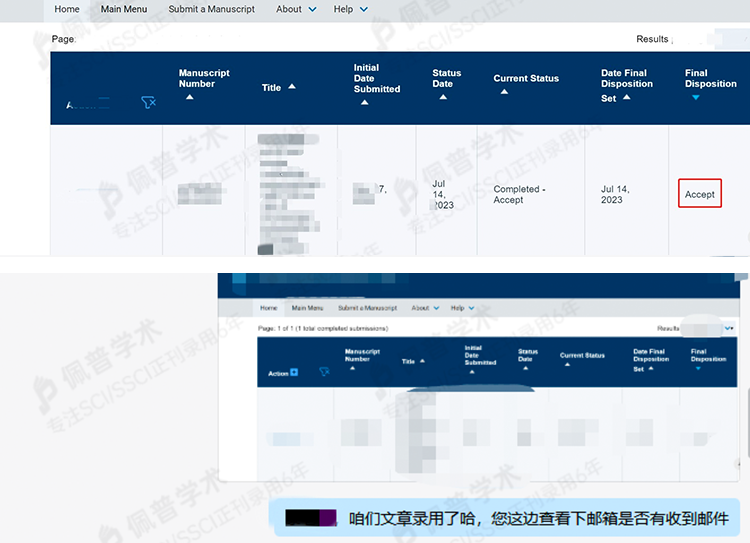Open Home in the top navigation bar
This screenshot has height=543, width=750.
[x=67, y=9]
